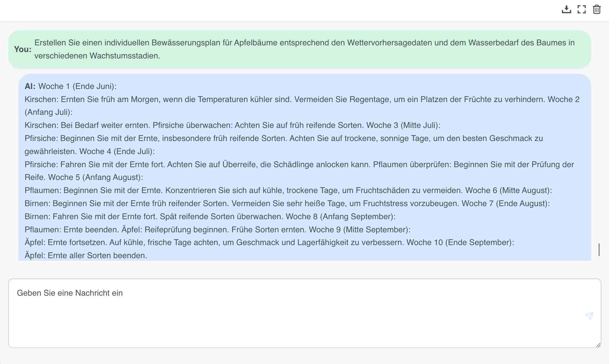Click line 'Äpfel: Ernte aller Sorten beenden.'
The width and height of the screenshot is (609, 364).
[86, 256]
